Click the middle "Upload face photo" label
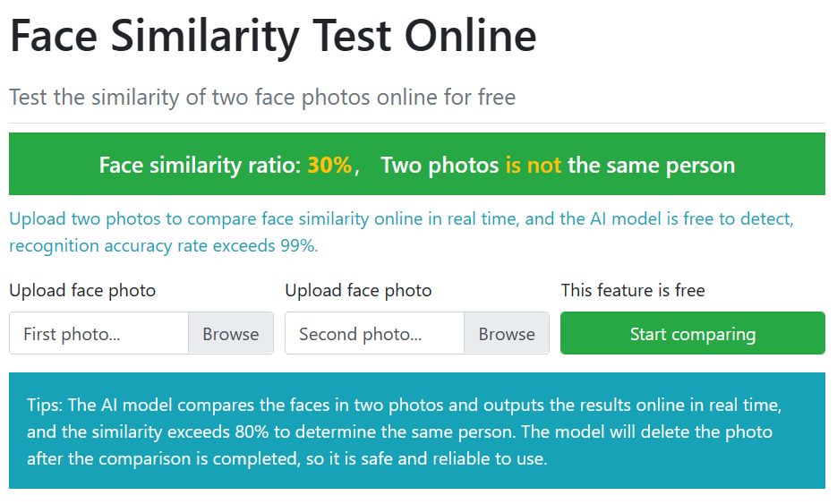 click(x=358, y=290)
